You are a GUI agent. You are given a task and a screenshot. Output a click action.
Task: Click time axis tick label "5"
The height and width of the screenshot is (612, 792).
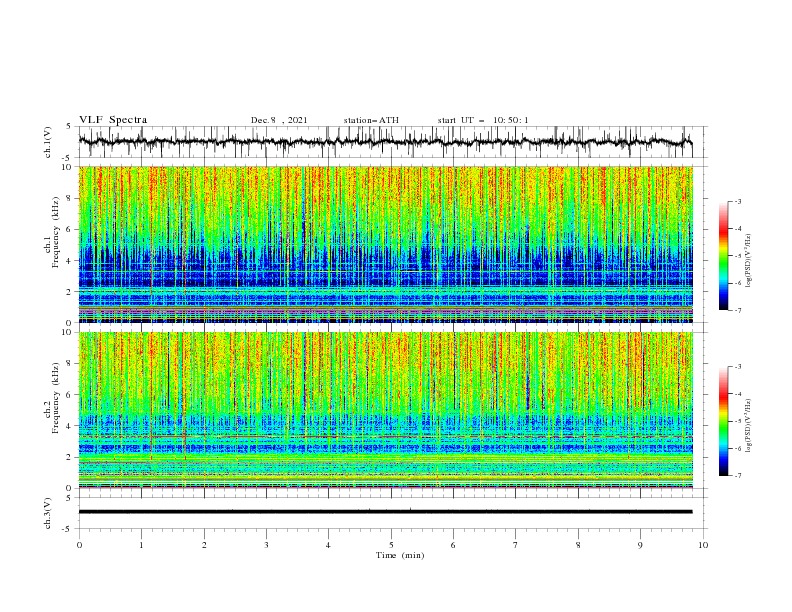pyautogui.click(x=391, y=545)
